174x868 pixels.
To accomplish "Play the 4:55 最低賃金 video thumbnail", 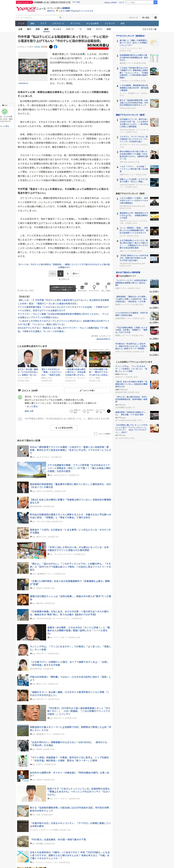I will (x=154, y=216).
